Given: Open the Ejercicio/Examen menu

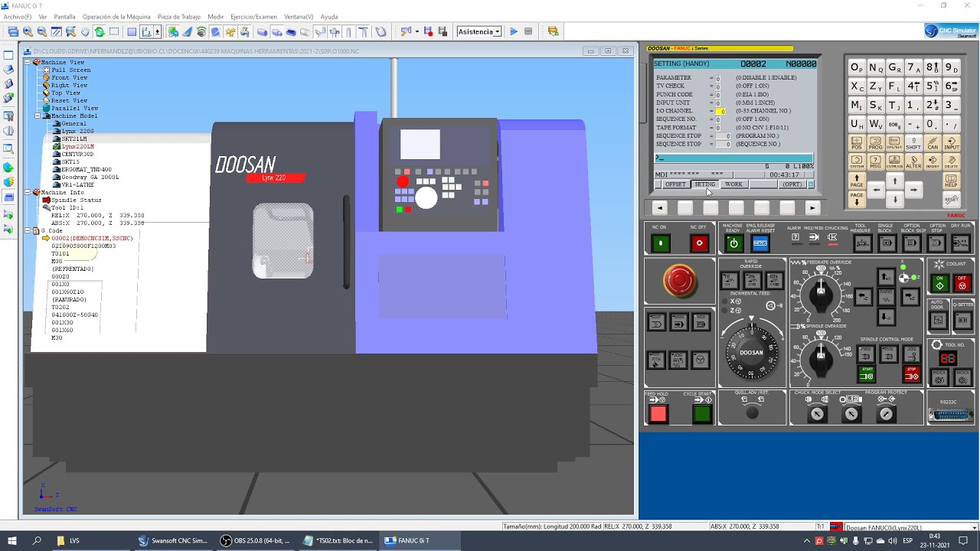Looking at the screenshot, I should coord(253,16).
